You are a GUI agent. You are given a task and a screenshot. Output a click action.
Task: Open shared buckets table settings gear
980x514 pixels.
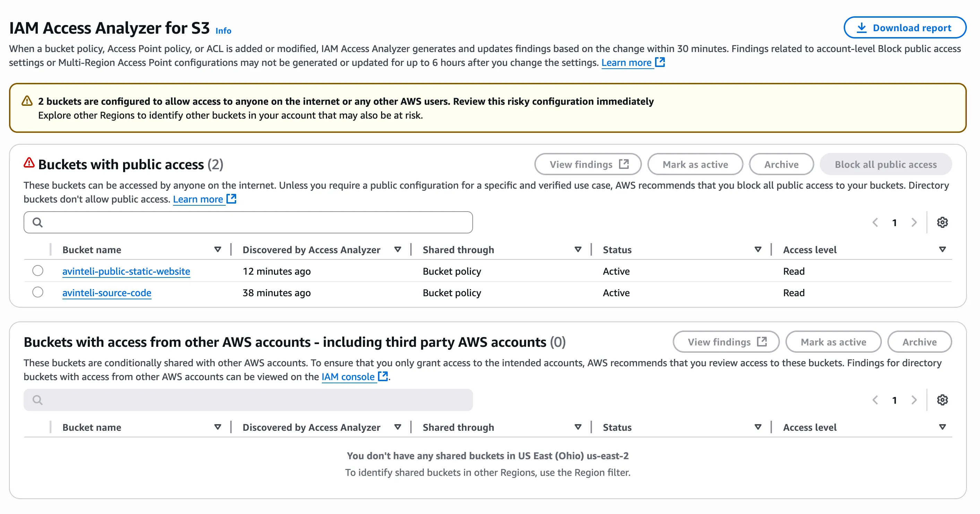(x=942, y=400)
